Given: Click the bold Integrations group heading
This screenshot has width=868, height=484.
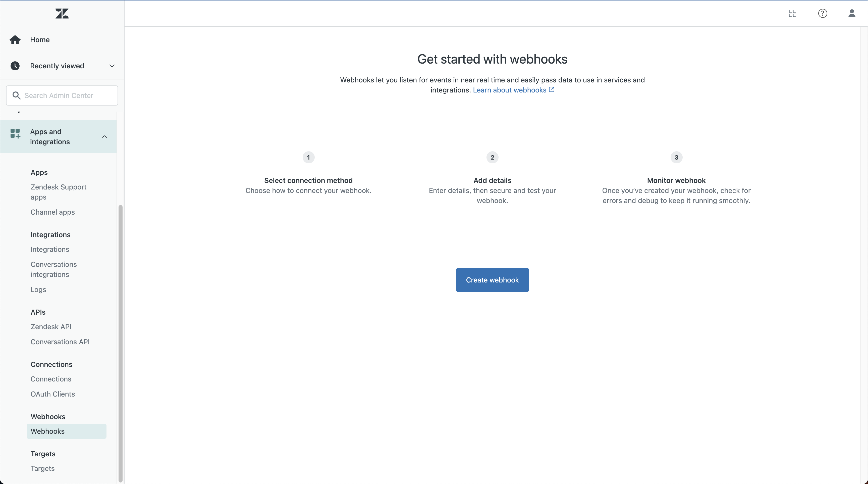Looking at the screenshot, I should click(50, 234).
